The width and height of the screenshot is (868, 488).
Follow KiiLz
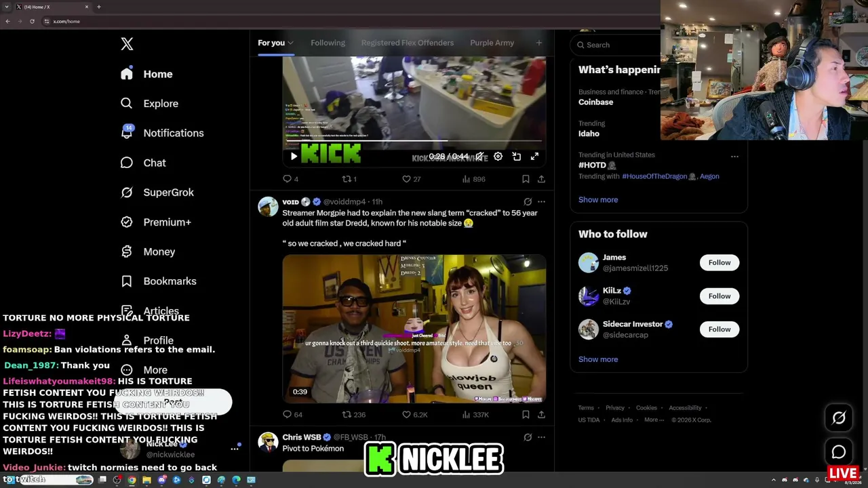coord(719,296)
